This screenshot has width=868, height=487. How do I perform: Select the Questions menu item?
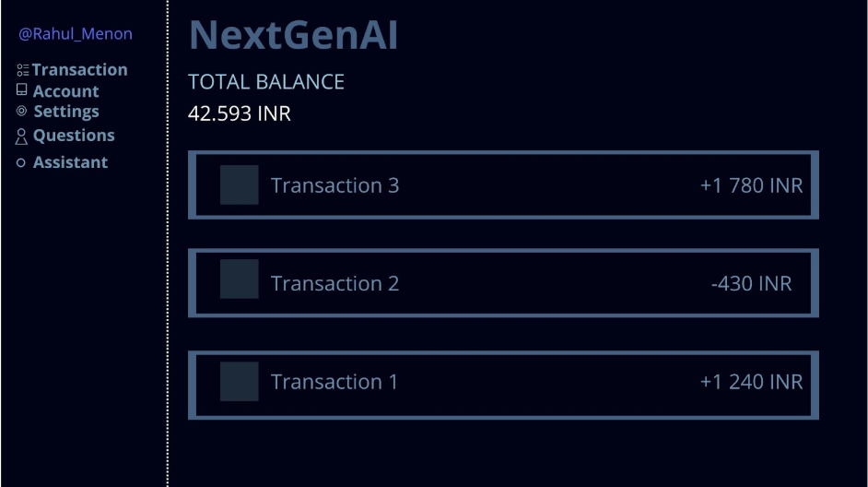coord(74,136)
